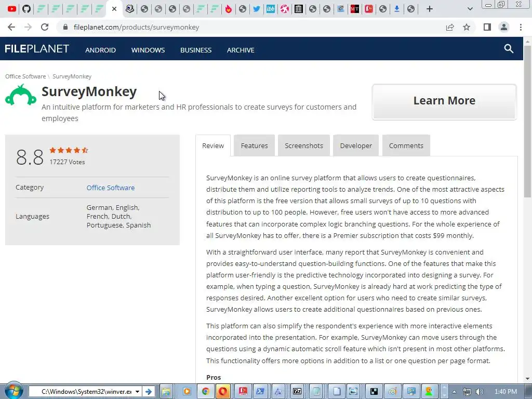Open the Opera browser taskbar icon

coord(223,392)
